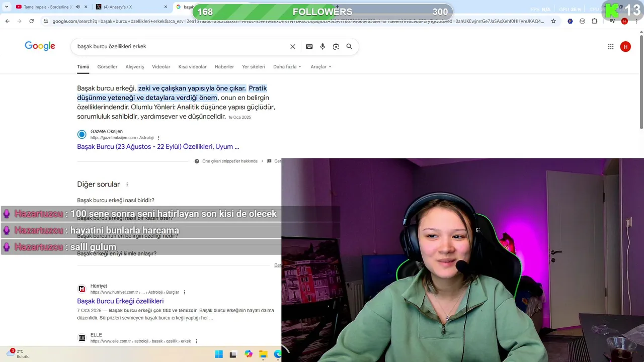The height and width of the screenshot is (362, 644).
Task: Switch to the Haberler tab
Action: [224, 67]
